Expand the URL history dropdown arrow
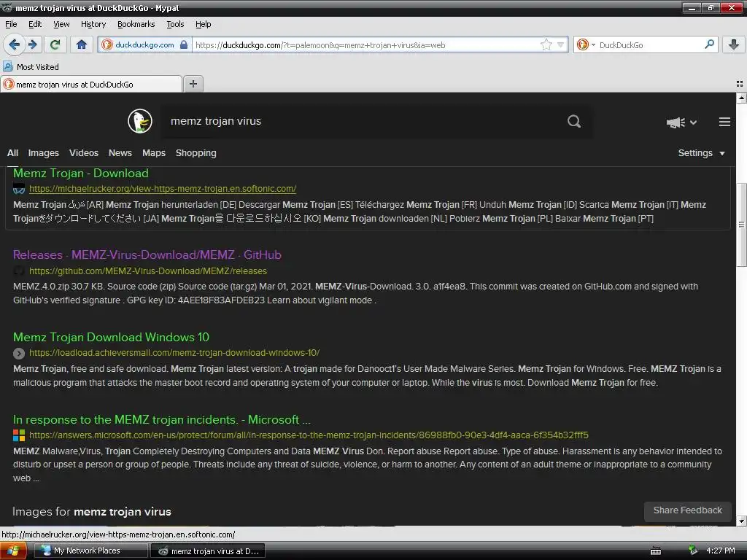The height and width of the screenshot is (560, 747). point(561,44)
